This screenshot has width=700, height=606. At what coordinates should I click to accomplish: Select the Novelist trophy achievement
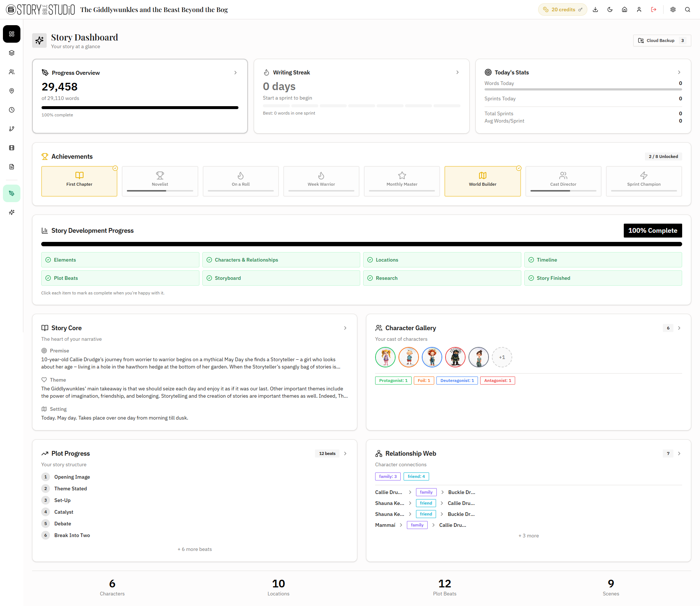tap(160, 181)
